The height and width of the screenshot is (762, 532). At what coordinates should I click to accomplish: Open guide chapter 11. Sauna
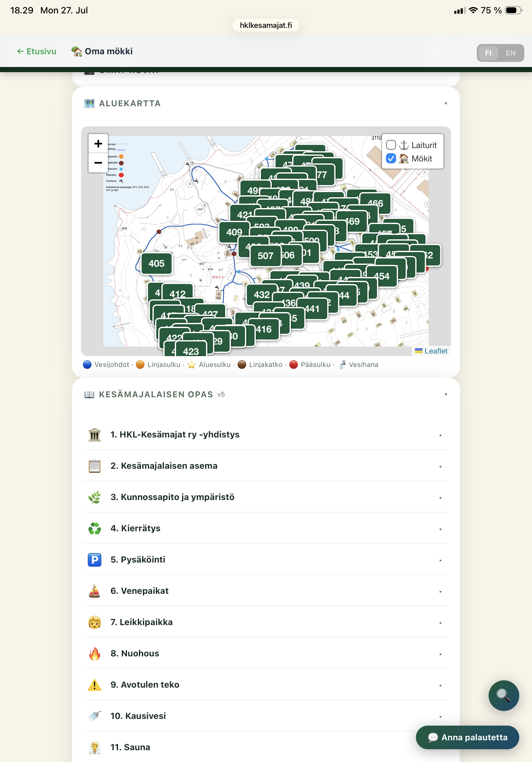266,747
